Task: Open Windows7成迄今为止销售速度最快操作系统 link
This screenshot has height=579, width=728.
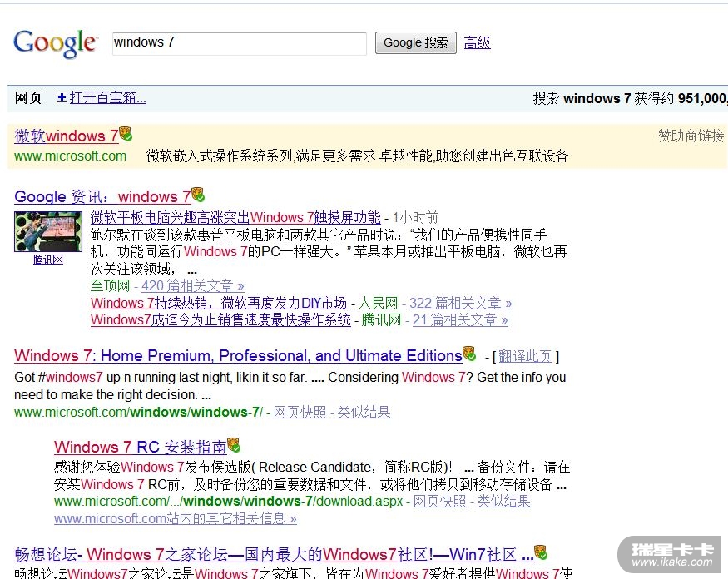Action: pyautogui.click(x=220, y=320)
